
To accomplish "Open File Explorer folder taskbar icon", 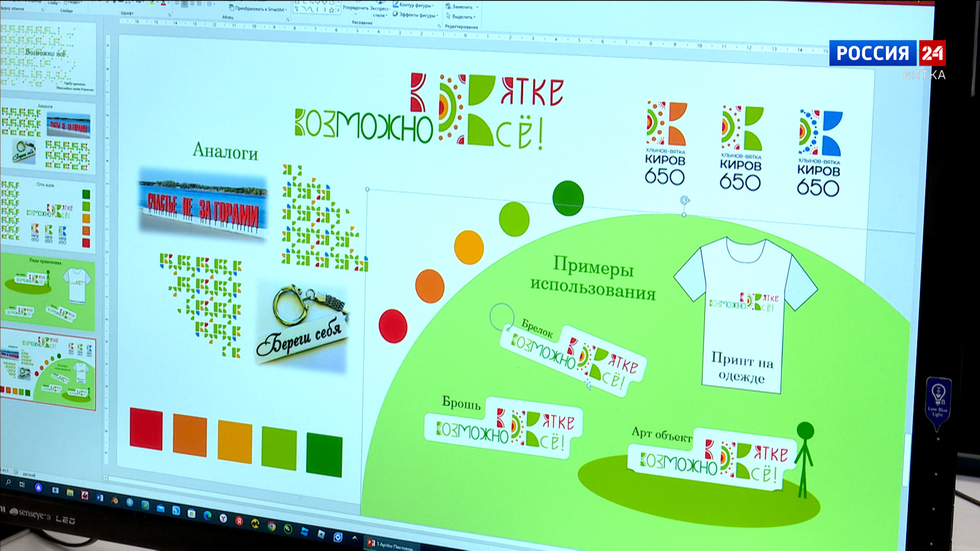I will point(70,492).
